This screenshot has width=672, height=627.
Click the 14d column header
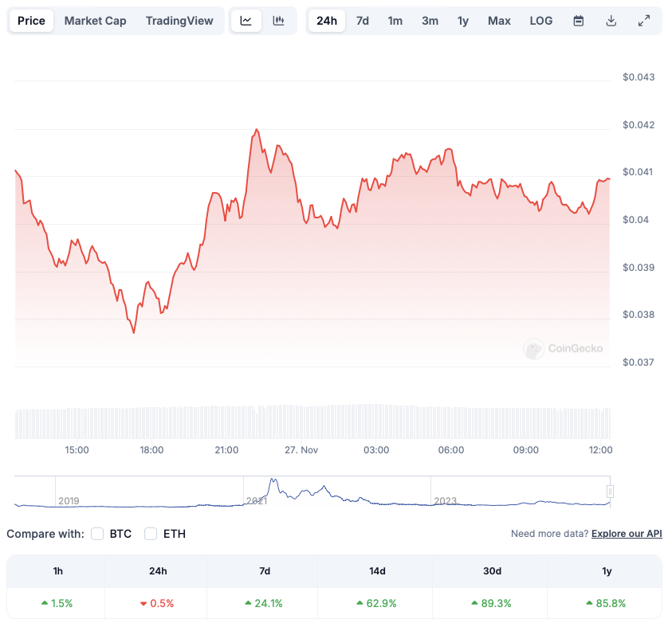click(x=377, y=571)
